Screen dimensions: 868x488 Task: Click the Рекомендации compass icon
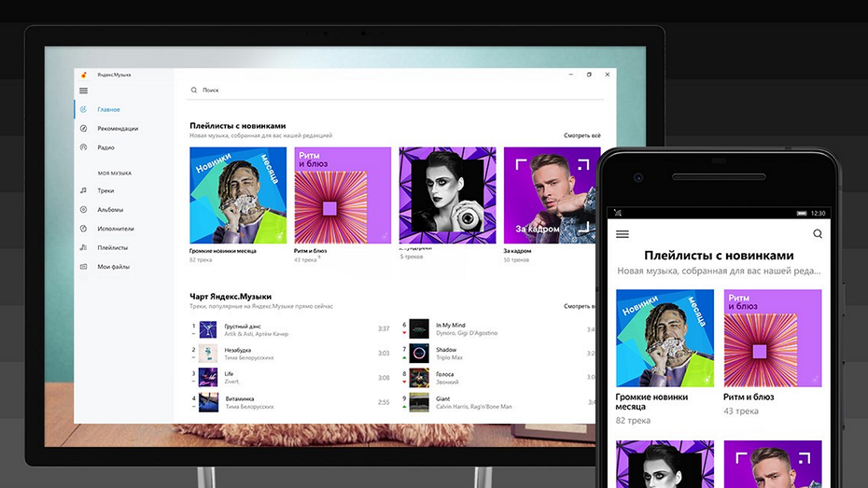[x=84, y=129]
